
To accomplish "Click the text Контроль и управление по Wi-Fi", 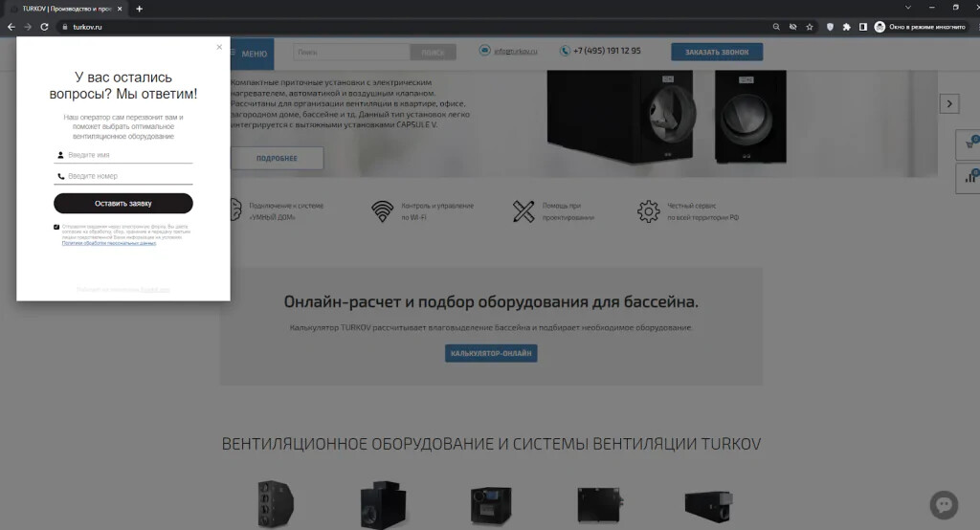I will (436, 211).
